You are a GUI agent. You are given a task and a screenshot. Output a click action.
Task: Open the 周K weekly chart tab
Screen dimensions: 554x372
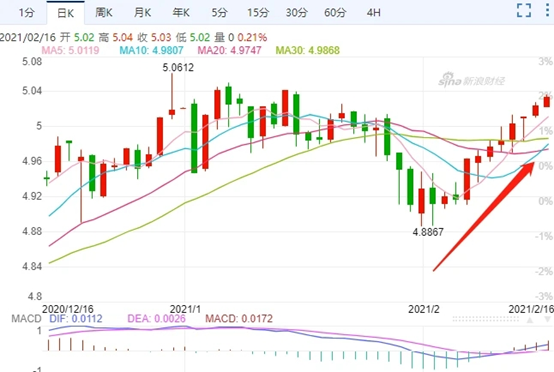tap(104, 13)
